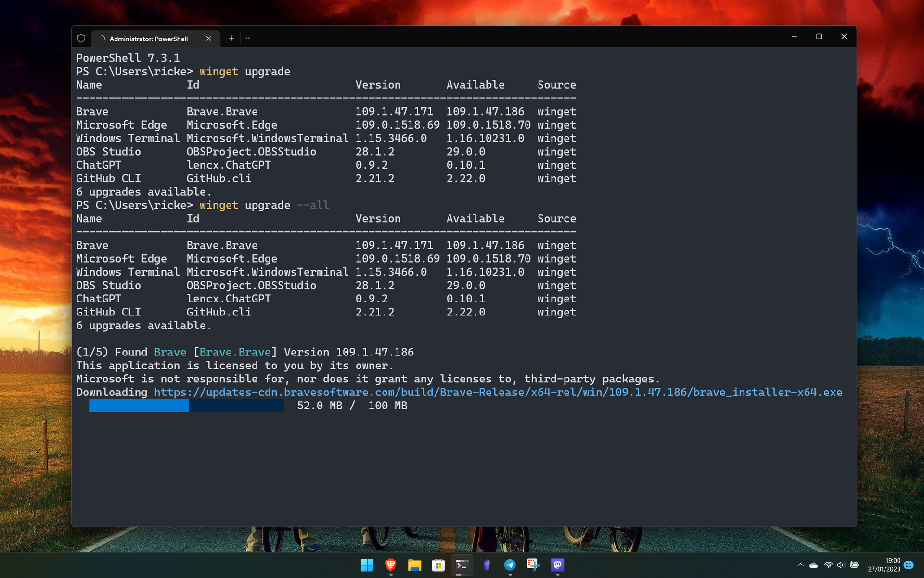The height and width of the screenshot is (578, 924).
Task: Click the shield icon in Terminal's title bar
Action: (81, 38)
